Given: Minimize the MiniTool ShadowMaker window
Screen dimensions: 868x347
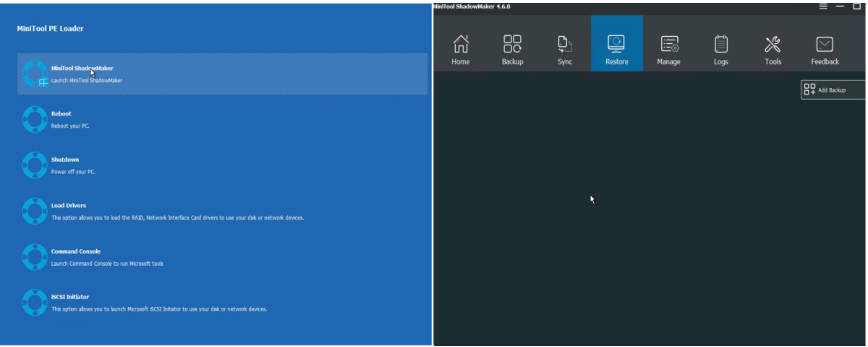Looking at the screenshot, I should coord(840,6).
